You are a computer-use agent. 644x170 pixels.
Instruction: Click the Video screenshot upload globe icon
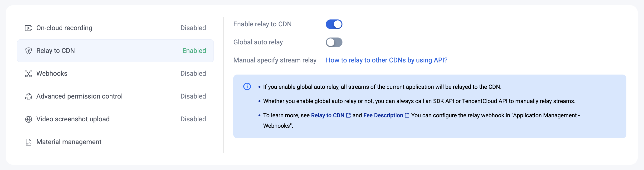(29, 119)
